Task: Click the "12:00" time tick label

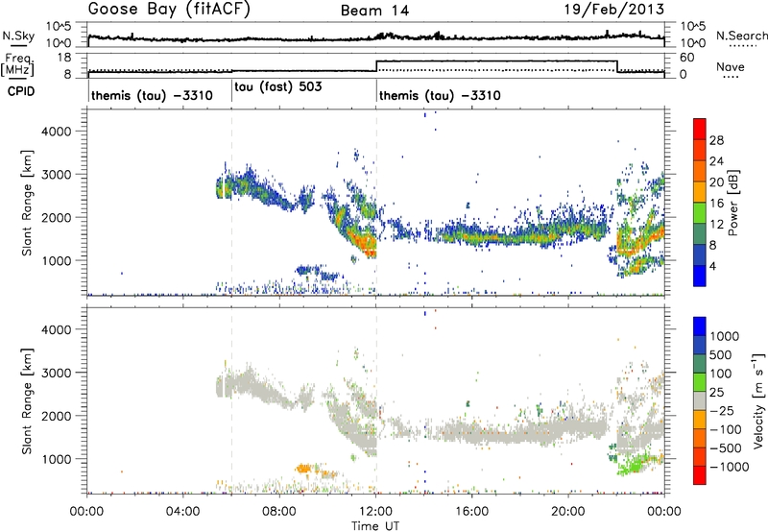Action: pyautogui.click(x=375, y=512)
